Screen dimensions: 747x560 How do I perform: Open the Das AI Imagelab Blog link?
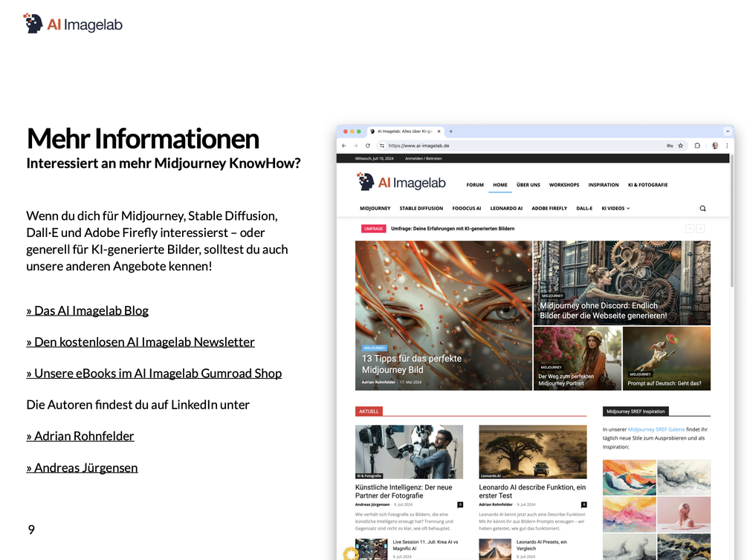coord(88,311)
